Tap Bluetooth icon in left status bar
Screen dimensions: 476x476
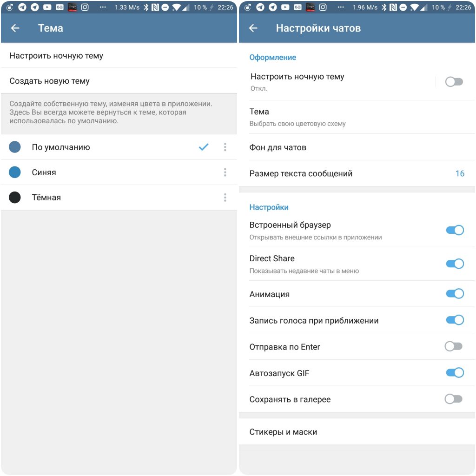pyautogui.click(x=146, y=7)
